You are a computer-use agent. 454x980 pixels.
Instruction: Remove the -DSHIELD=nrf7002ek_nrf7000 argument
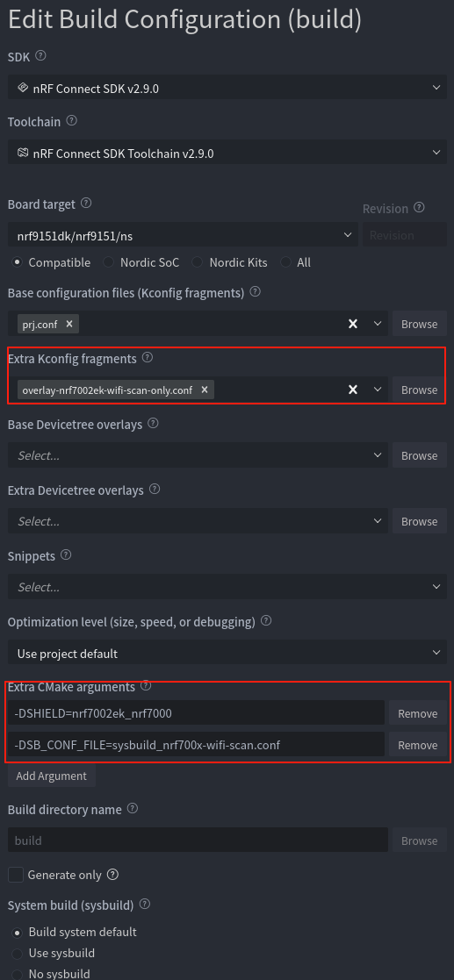tap(418, 713)
